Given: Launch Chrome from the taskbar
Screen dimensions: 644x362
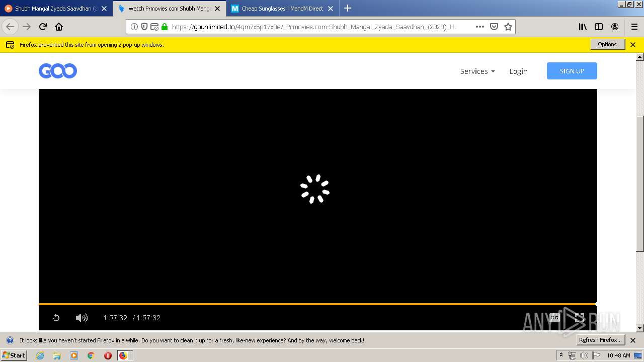Looking at the screenshot, I should click(x=91, y=355).
